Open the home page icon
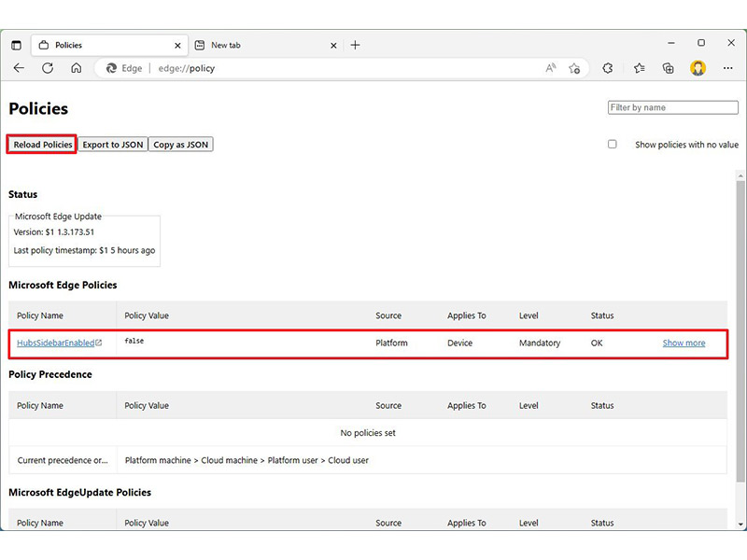Viewport: 747px width, 560px height. pos(77,68)
